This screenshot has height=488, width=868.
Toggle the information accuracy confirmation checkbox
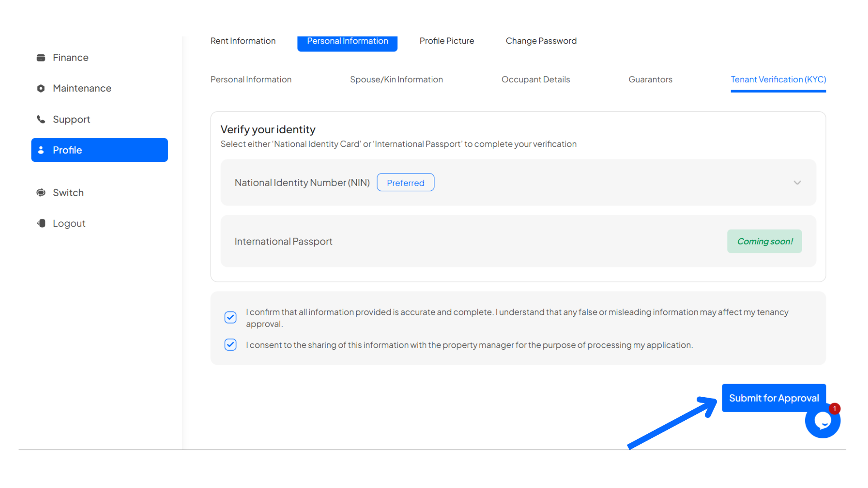[x=231, y=317]
